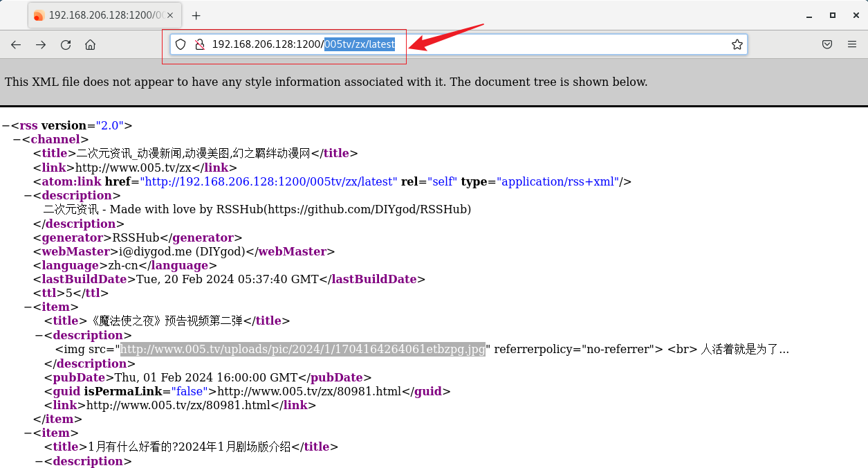Viewport: 868px width, 468px height.
Task: Select the rss version 2.0 value
Action: tap(109, 125)
